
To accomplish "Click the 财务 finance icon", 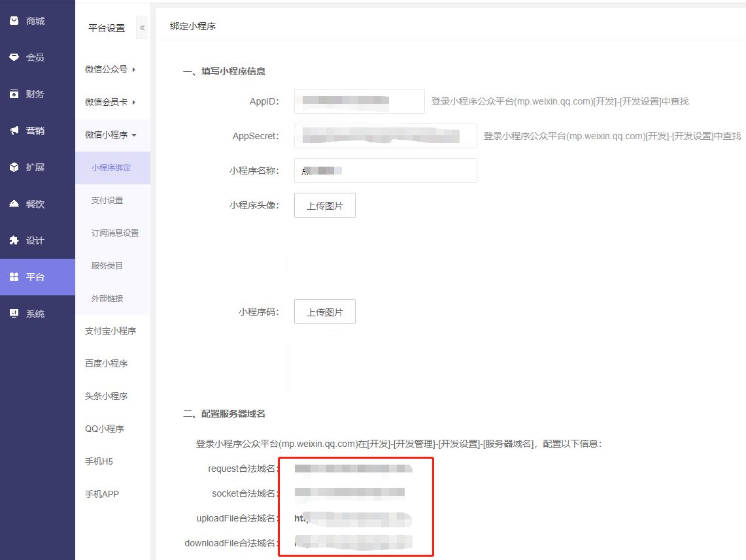I will (14, 94).
